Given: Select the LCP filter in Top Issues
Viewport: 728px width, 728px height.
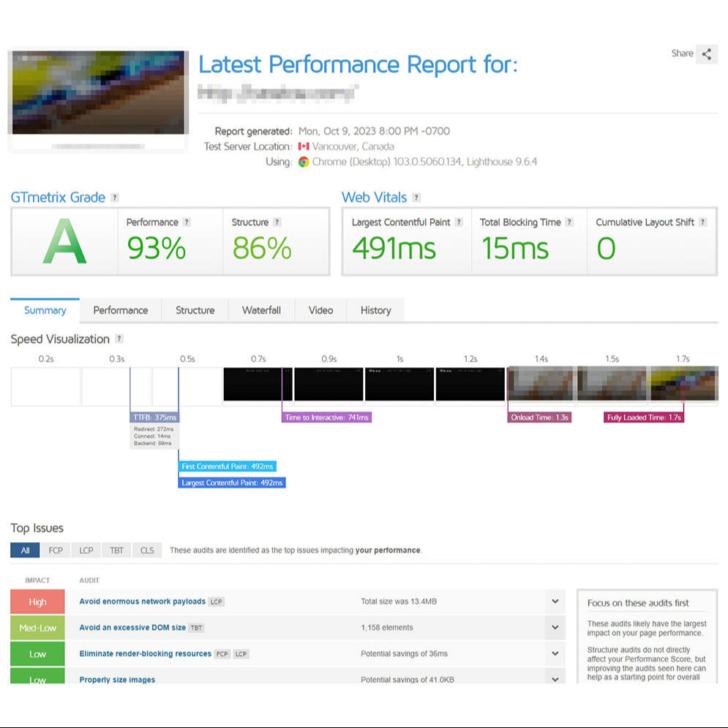Looking at the screenshot, I should point(86,550).
